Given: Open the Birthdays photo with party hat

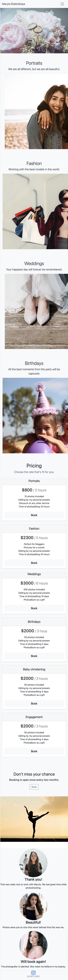Looking at the screenshot, I should 35,415.
